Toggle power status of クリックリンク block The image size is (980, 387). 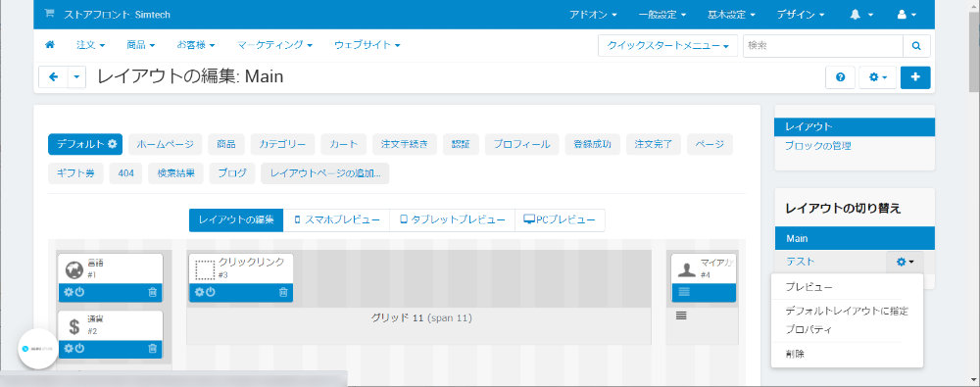tap(211, 292)
